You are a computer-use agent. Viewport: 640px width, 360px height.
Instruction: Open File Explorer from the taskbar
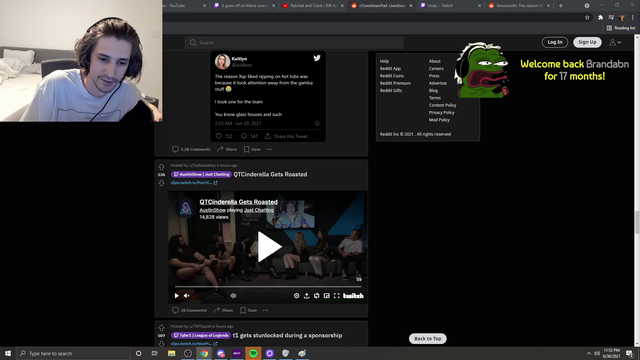[x=171, y=353]
